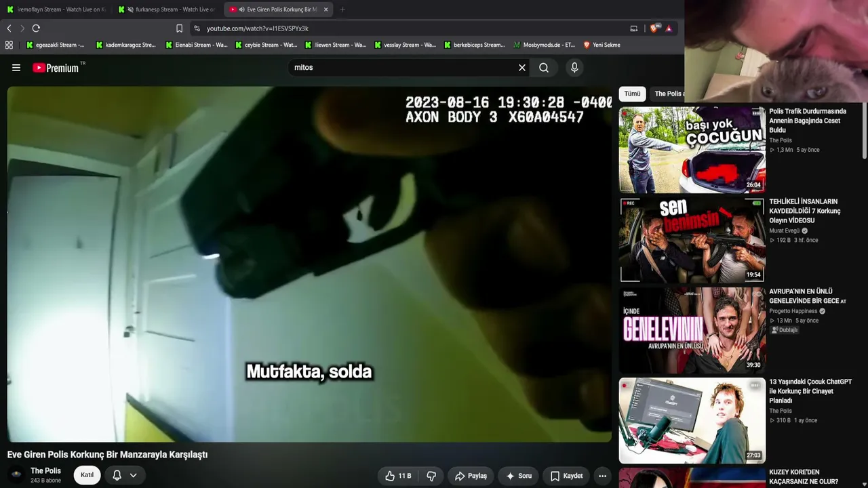The image size is (868, 488).
Task: Open The Polis channel name link
Action: click(45, 471)
